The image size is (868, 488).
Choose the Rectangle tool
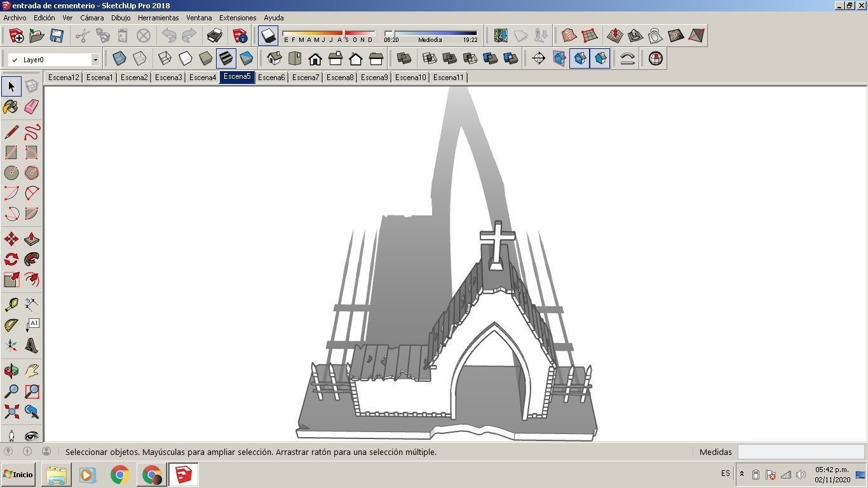(x=11, y=152)
